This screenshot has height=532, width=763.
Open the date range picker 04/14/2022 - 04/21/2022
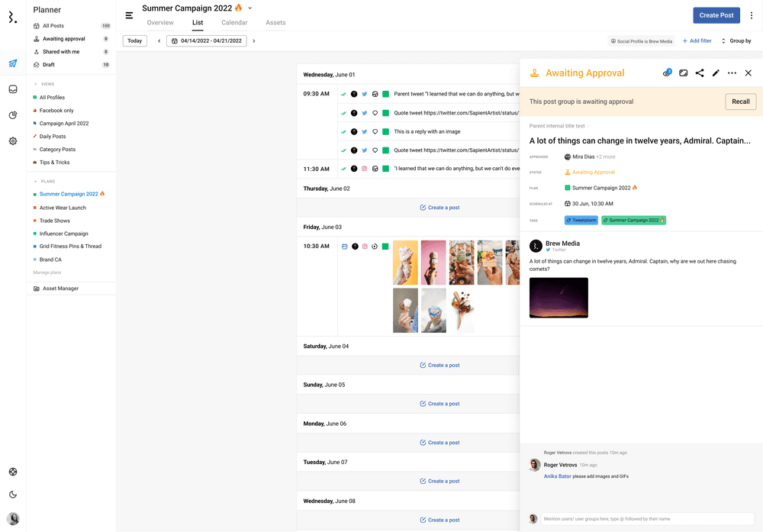[206, 41]
